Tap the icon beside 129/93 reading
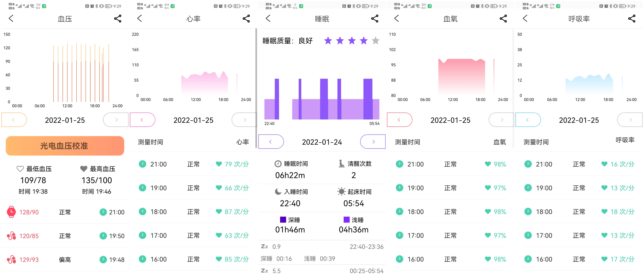This screenshot has width=644, height=278. coord(11,259)
